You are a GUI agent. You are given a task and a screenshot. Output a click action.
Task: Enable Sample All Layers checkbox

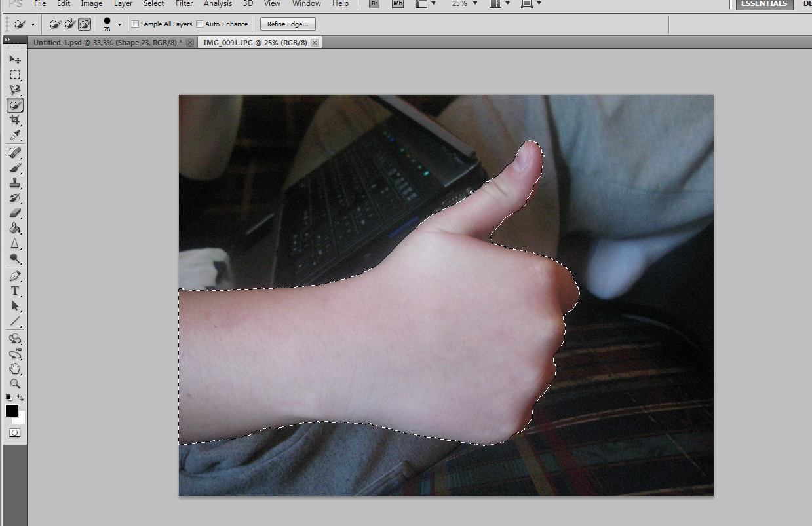tap(136, 24)
